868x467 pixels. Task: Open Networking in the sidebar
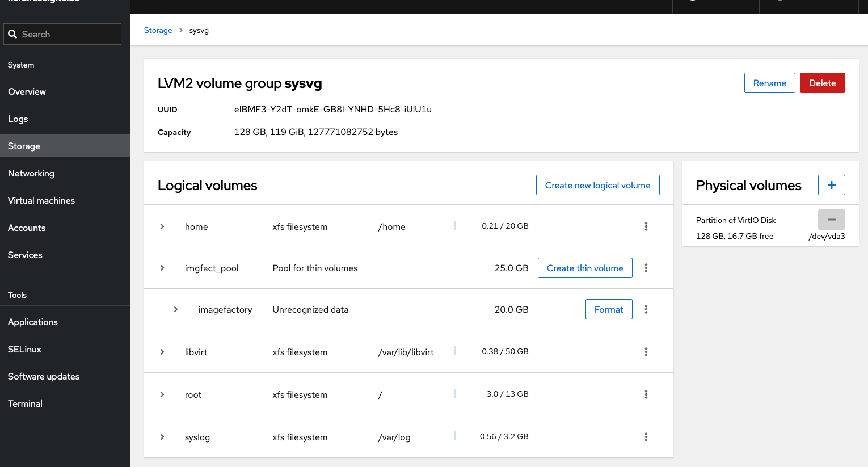(x=31, y=173)
